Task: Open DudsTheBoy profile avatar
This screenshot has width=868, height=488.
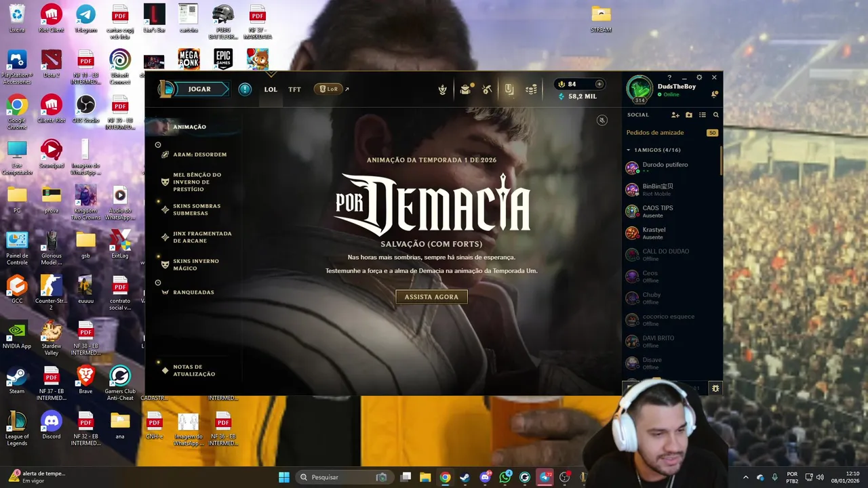Action: tap(639, 89)
